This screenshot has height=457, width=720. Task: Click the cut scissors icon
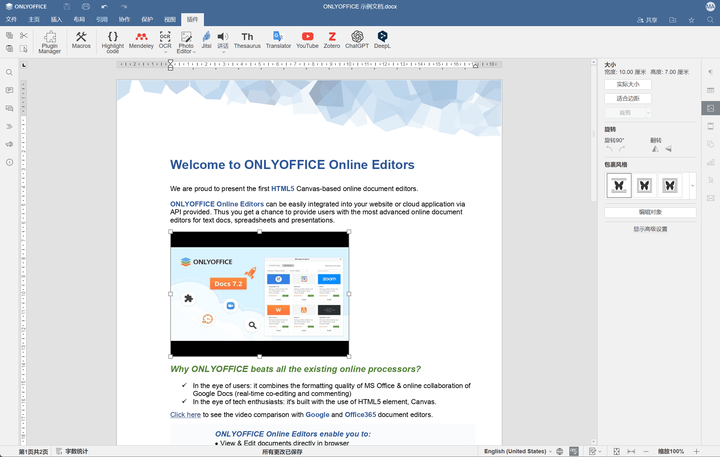pyautogui.click(x=24, y=35)
